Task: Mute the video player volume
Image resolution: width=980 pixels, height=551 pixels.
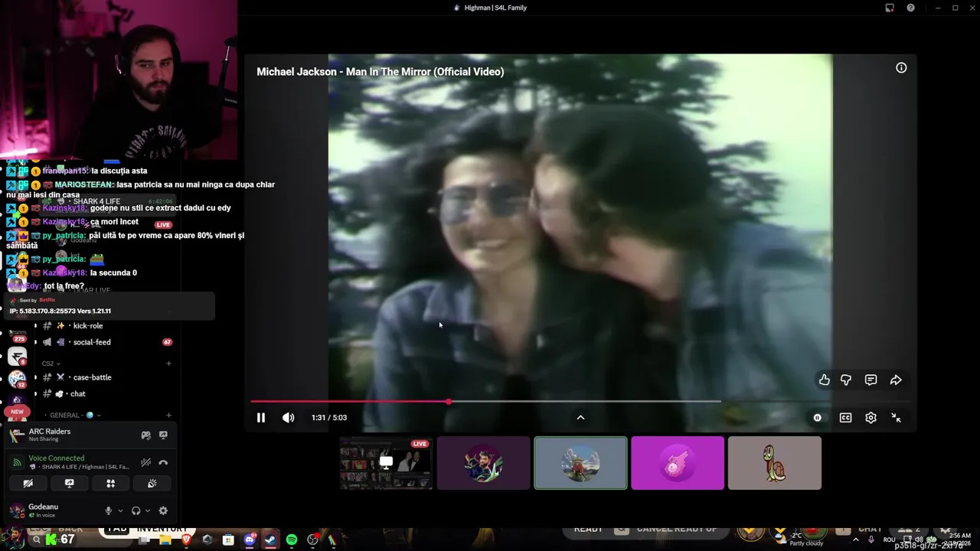Action: (288, 418)
